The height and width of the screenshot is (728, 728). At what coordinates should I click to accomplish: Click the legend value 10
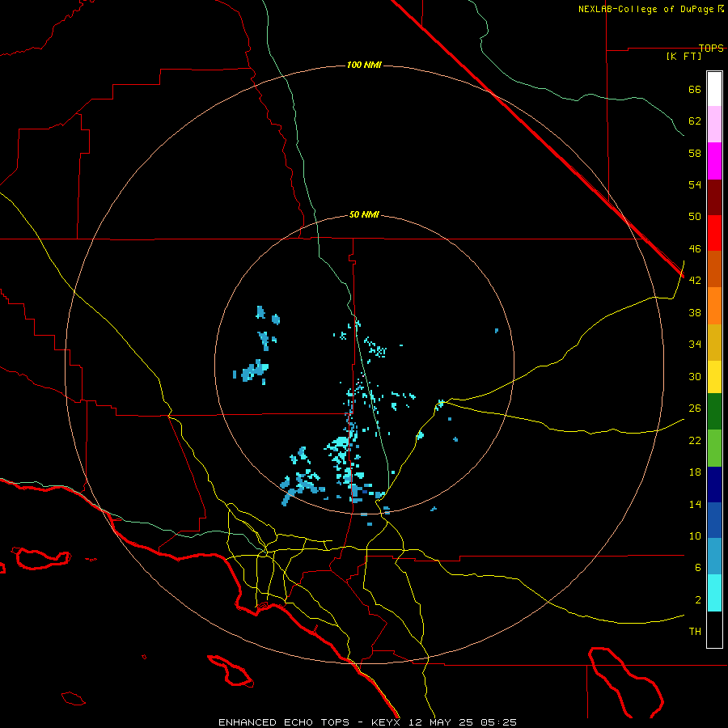click(x=695, y=536)
